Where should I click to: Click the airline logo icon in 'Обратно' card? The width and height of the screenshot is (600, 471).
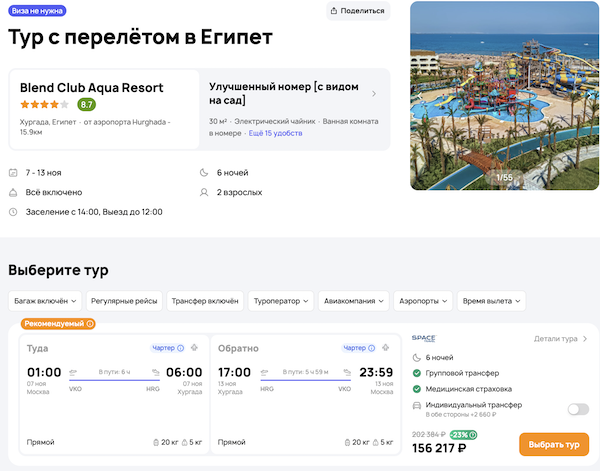coord(388,348)
